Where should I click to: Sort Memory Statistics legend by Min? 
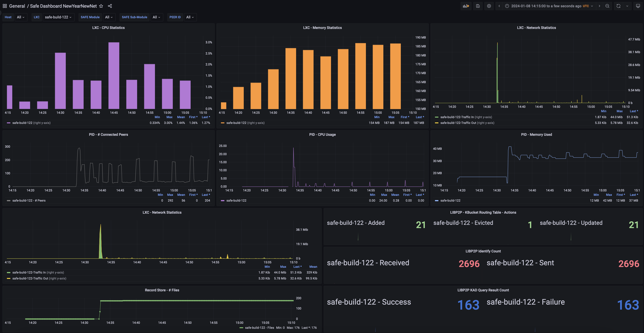[x=377, y=117]
